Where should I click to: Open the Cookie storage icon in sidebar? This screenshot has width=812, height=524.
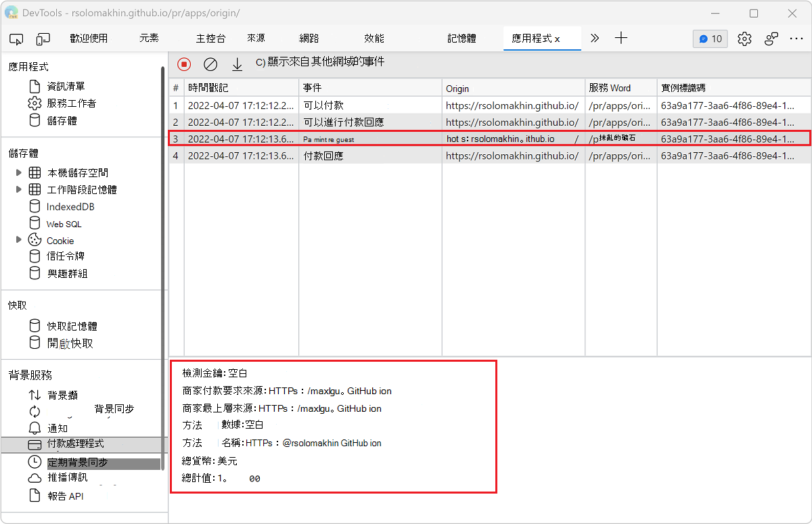pos(35,240)
